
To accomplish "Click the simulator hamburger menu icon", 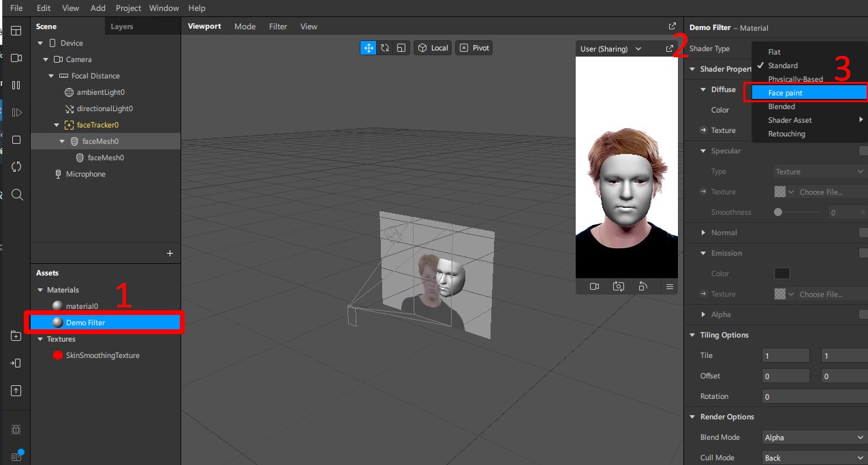I will (670, 286).
